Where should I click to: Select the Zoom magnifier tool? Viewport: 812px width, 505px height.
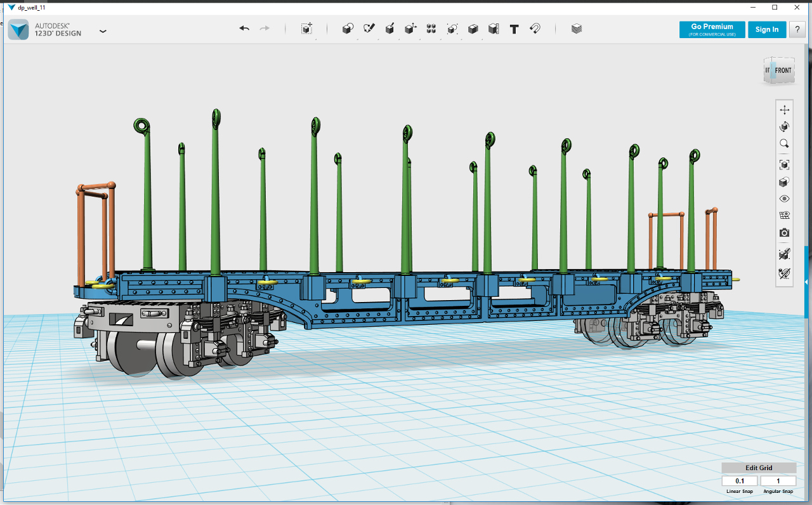pos(784,144)
